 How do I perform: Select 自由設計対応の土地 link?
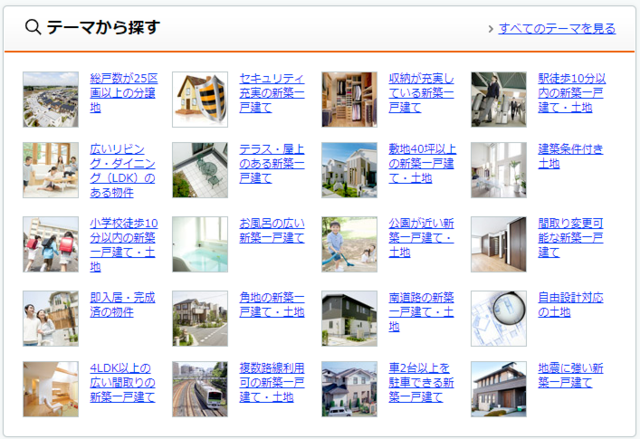(x=571, y=304)
